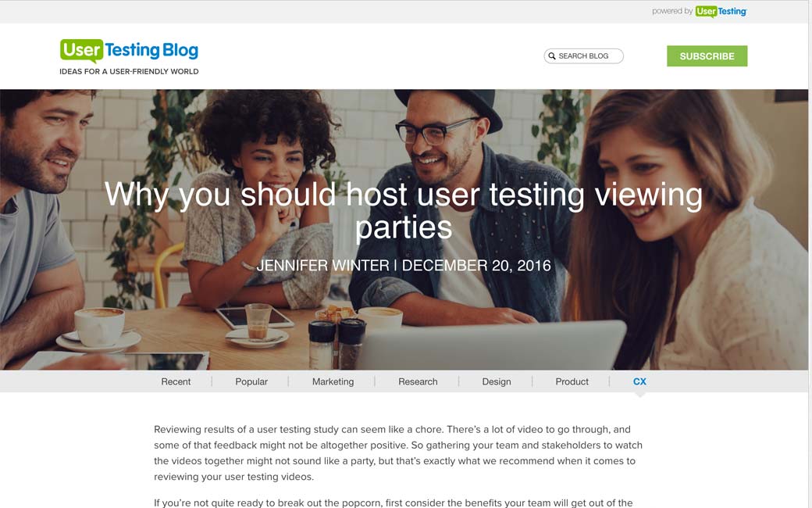Click author name Jennifer Winter

(x=322, y=266)
